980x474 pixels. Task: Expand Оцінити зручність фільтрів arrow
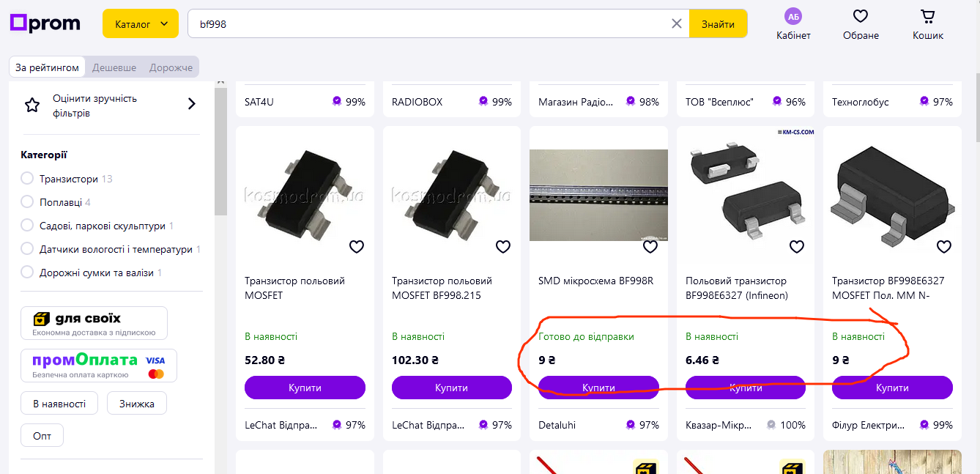click(x=192, y=104)
